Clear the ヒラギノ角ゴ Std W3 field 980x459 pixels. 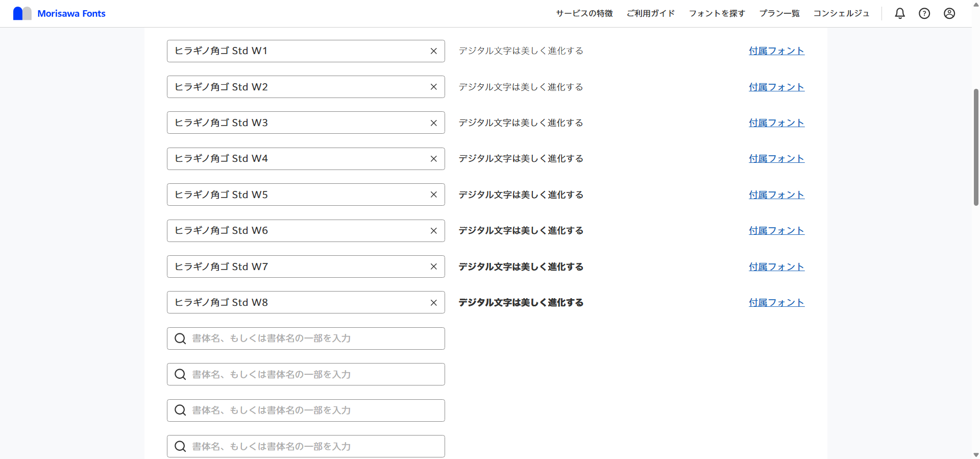[433, 123]
